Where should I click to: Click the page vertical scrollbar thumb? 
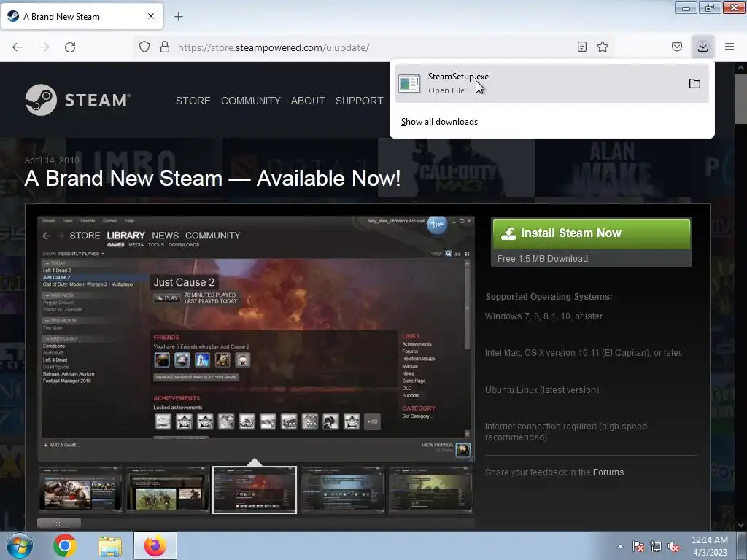click(x=741, y=98)
